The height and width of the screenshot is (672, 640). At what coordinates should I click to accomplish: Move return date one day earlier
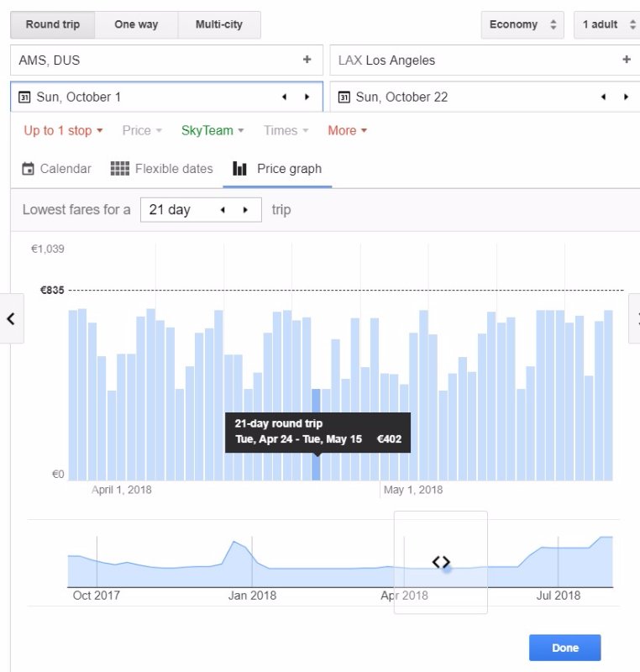(x=603, y=97)
